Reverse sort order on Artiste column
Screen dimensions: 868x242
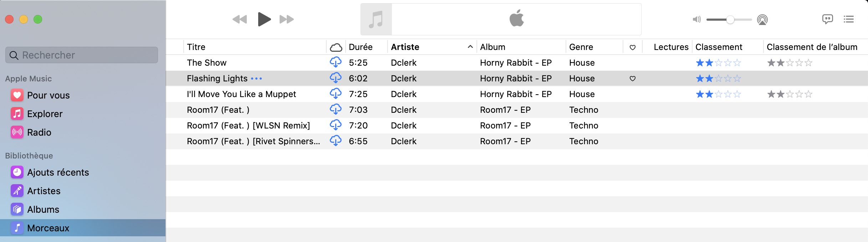click(x=470, y=47)
